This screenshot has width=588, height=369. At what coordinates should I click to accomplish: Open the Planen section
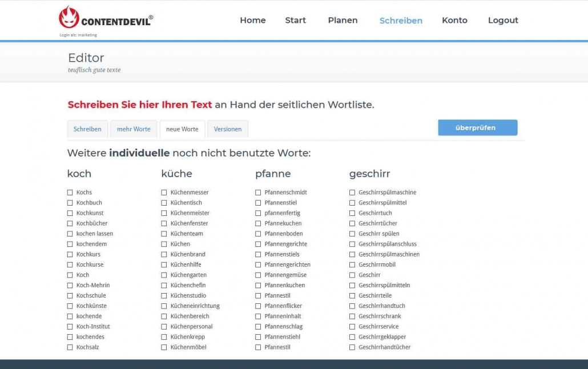(343, 20)
